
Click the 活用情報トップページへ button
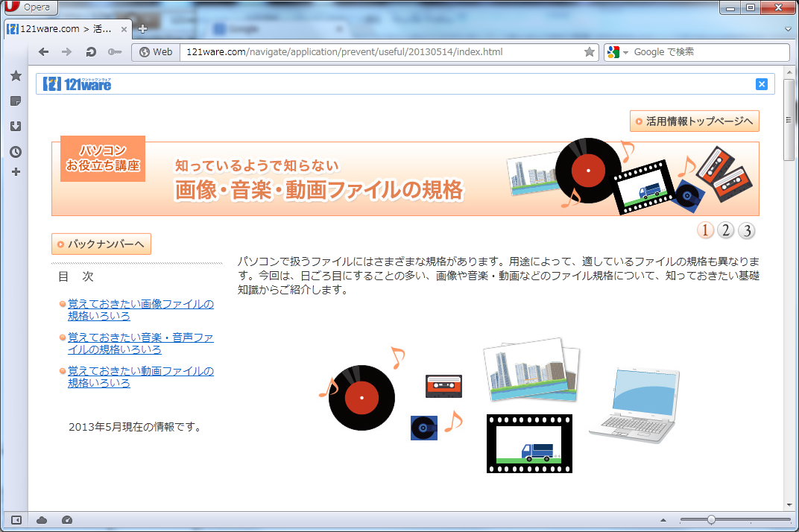(695, 121)
